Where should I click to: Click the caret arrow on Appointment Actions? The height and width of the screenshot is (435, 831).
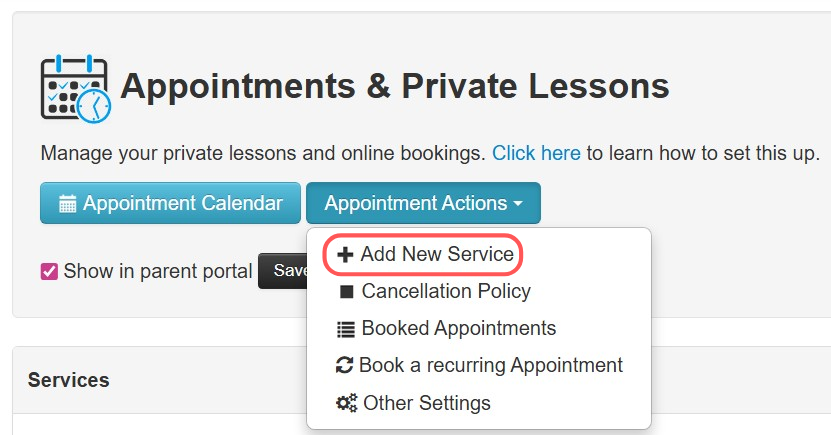point(518,204)
